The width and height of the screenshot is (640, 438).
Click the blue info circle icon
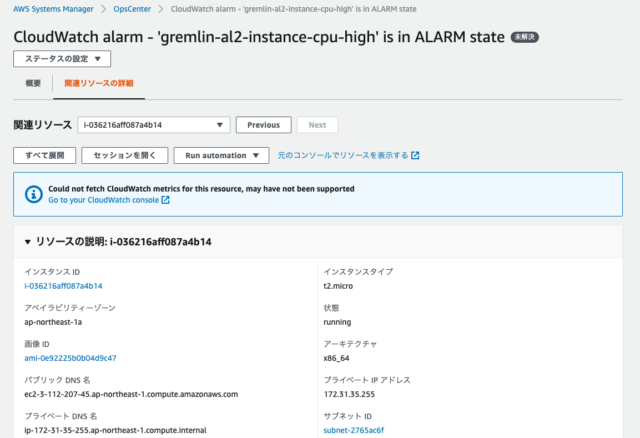point(33,194)
